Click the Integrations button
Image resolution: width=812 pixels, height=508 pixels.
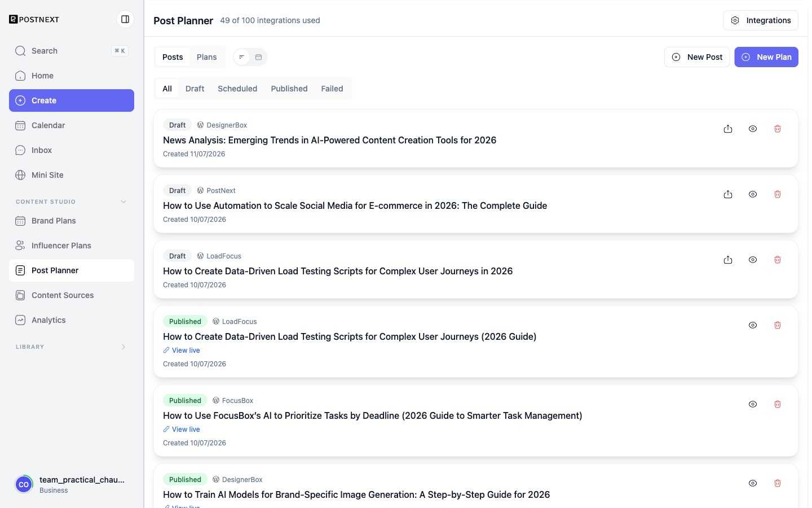pos(761,20)
